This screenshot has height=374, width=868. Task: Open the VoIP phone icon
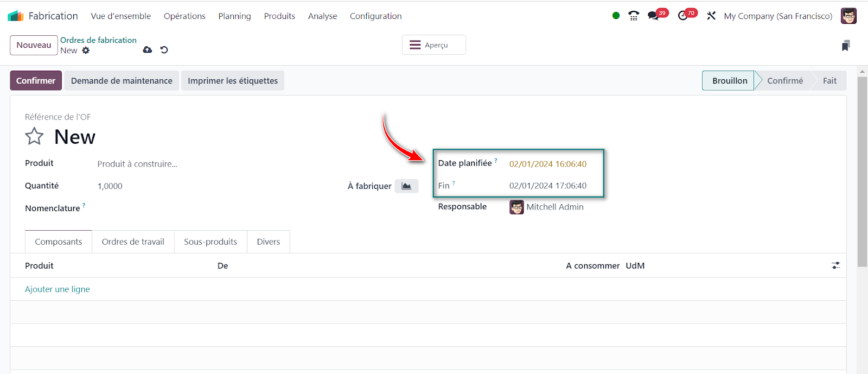click(x=633, y=16)
